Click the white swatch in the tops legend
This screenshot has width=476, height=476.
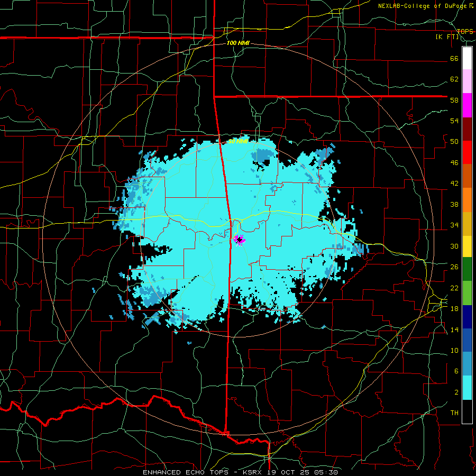coord(467,58)
